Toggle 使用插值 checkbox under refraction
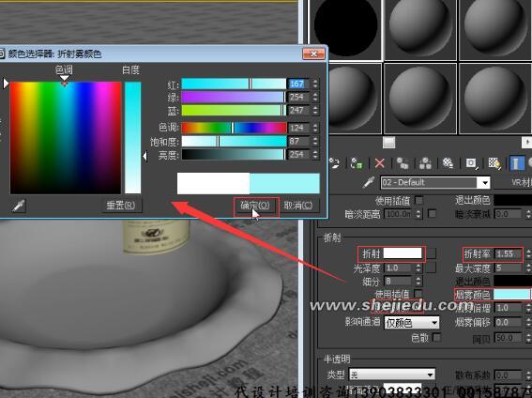The height and width of the screenshot is (398, 532). click(x=419, y=294)
